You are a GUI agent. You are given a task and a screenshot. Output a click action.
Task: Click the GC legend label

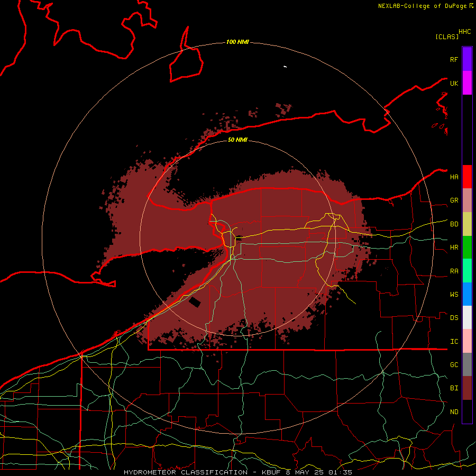(454, 365)
